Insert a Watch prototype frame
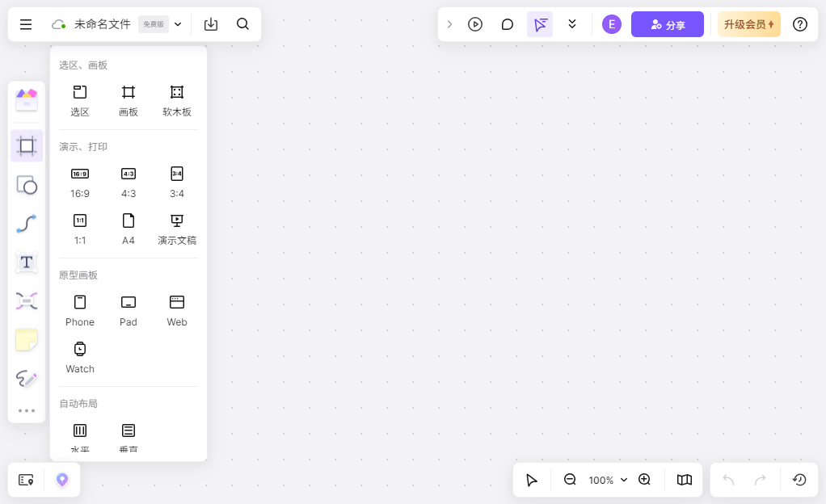Viewport: 826px width, 504px height. (80, 358)
